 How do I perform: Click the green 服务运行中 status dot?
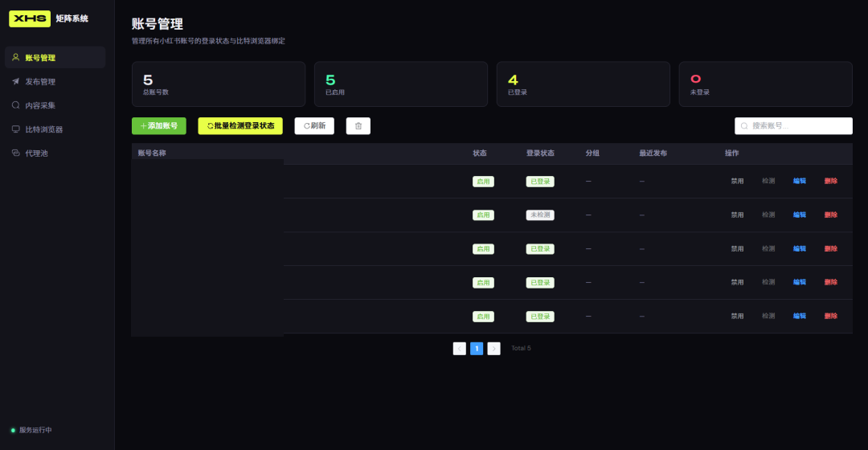click(x=13, y=430)
